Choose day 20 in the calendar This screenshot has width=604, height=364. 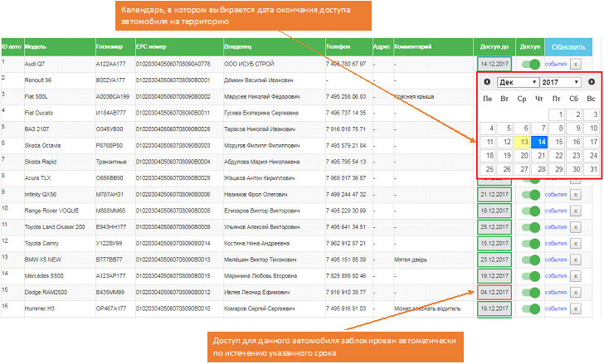(x=522, y=155)
